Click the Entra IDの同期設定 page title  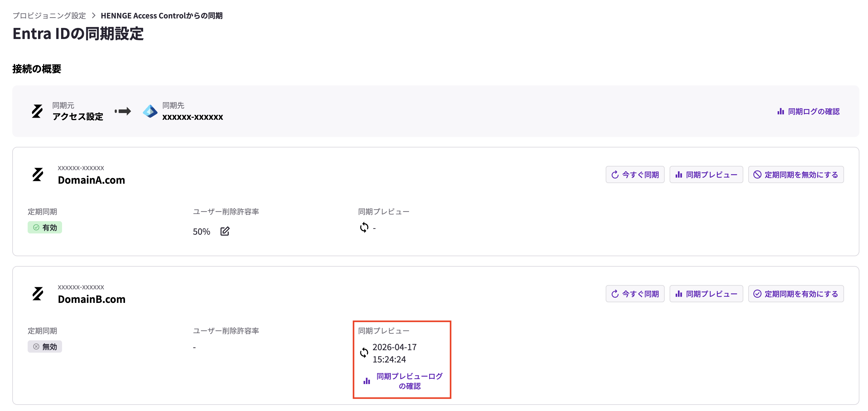click(x=78, y=34)
